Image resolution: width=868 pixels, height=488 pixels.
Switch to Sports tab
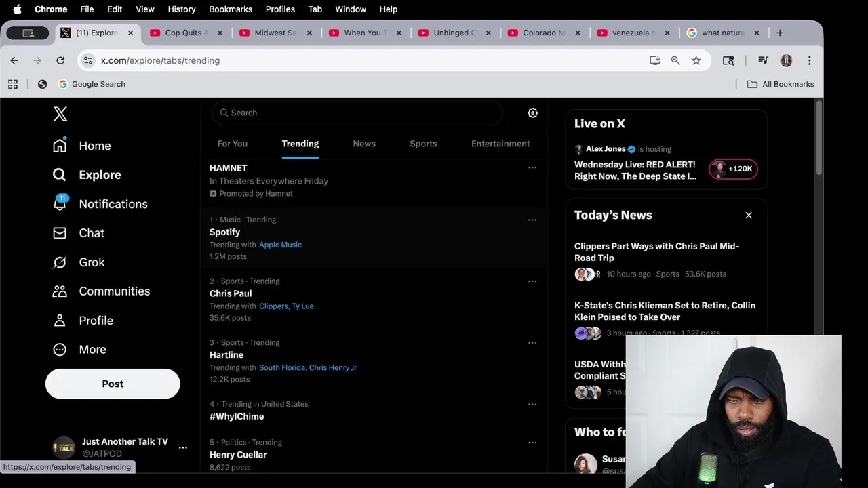pos(423,144)
